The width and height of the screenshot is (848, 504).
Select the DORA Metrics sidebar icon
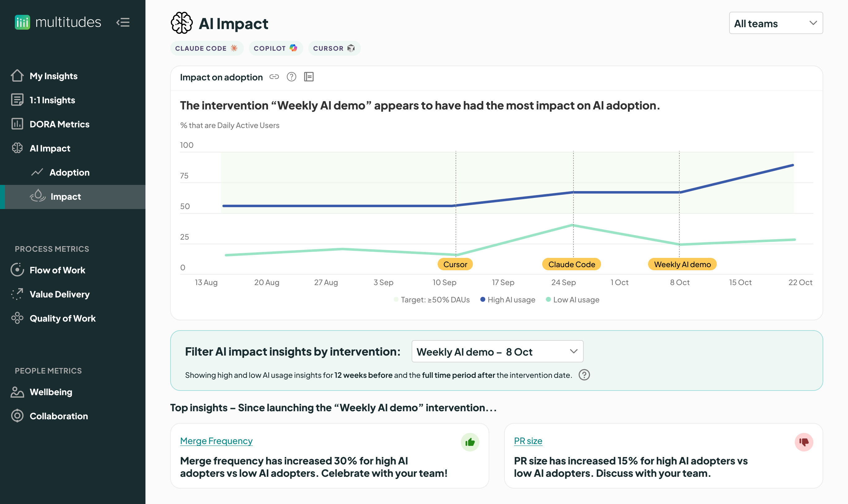click(x=17, y=124)
